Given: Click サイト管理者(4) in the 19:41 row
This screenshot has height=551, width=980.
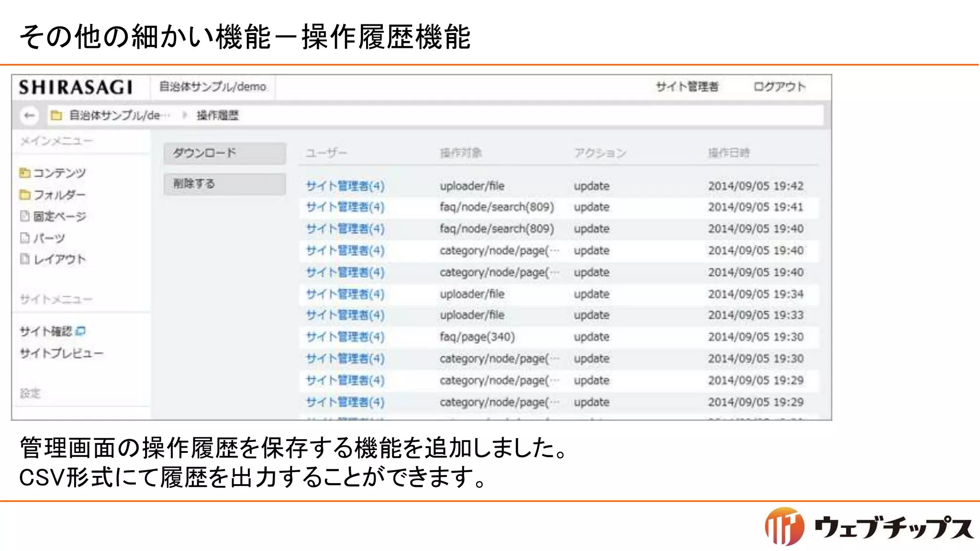Looking at the screenshot, I should click(x=345, y=207).
